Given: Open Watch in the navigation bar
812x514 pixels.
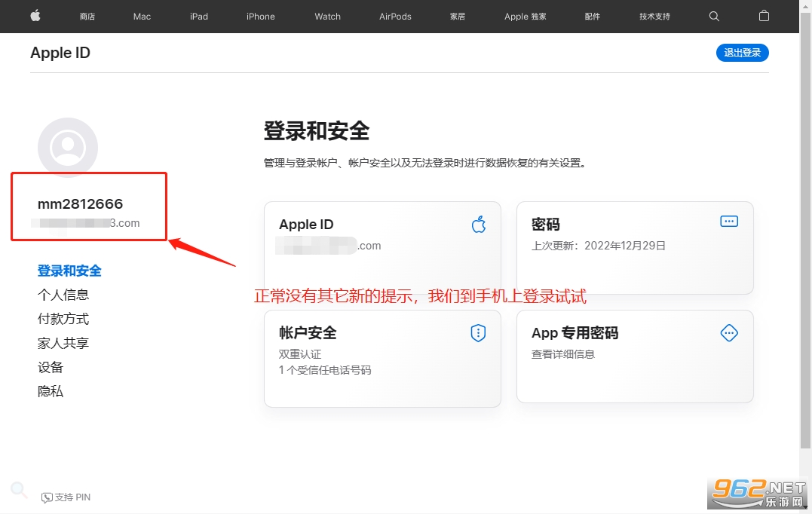Looking at the screenshot, I should (x=328, y=17).
